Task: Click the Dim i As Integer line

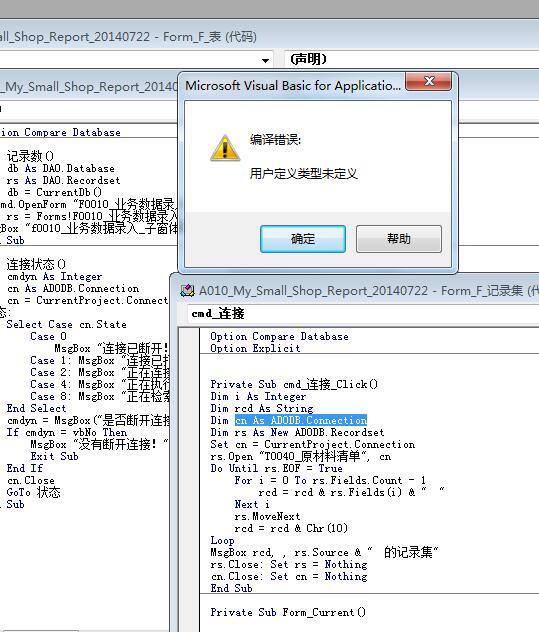Action: click(258, 396)
